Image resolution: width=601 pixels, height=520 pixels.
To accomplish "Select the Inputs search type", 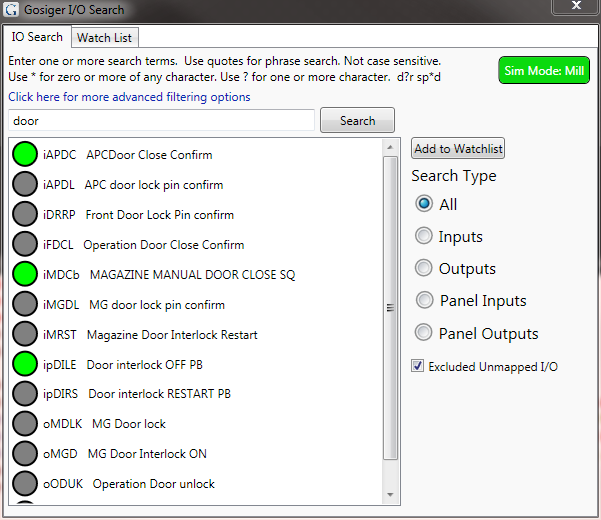I will [x=424, y=237].
